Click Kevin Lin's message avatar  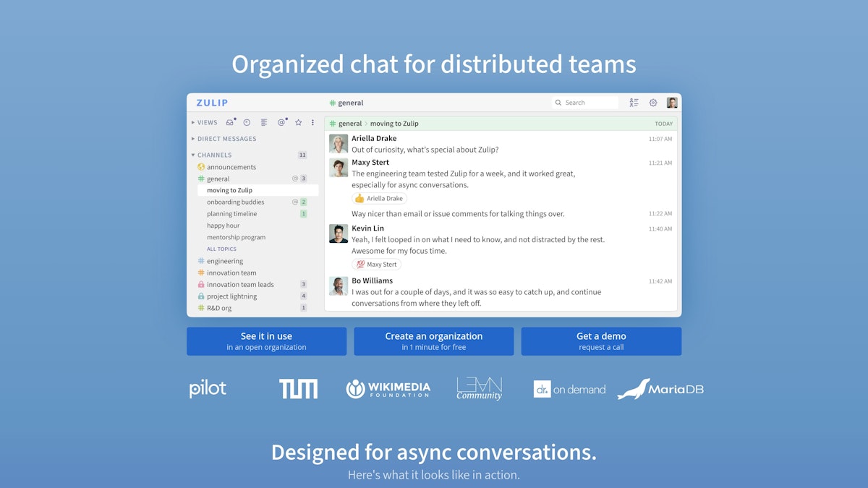[x=339, y=234]
